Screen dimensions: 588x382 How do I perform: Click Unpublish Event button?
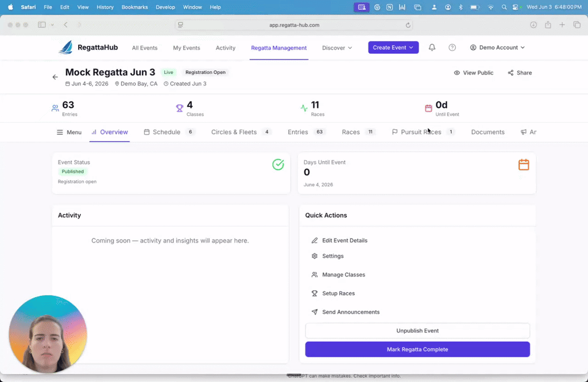coord(417,331)
